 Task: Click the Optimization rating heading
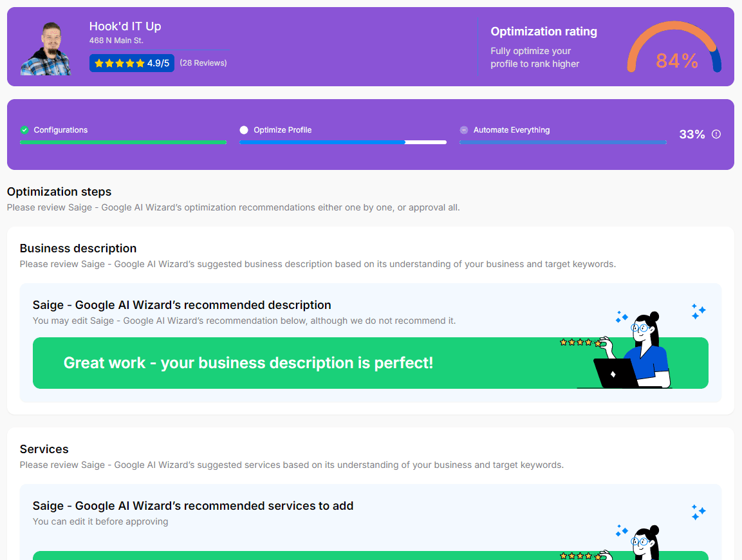(x=544, y=32)
